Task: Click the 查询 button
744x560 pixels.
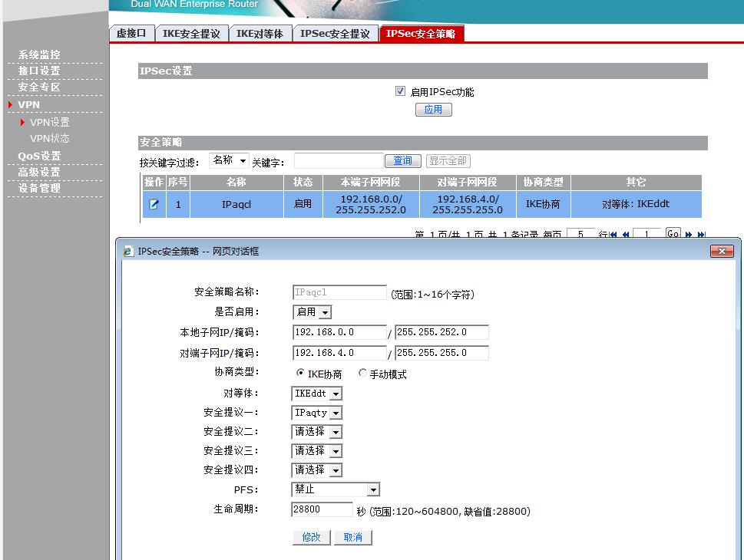Action: pos(403,161)
